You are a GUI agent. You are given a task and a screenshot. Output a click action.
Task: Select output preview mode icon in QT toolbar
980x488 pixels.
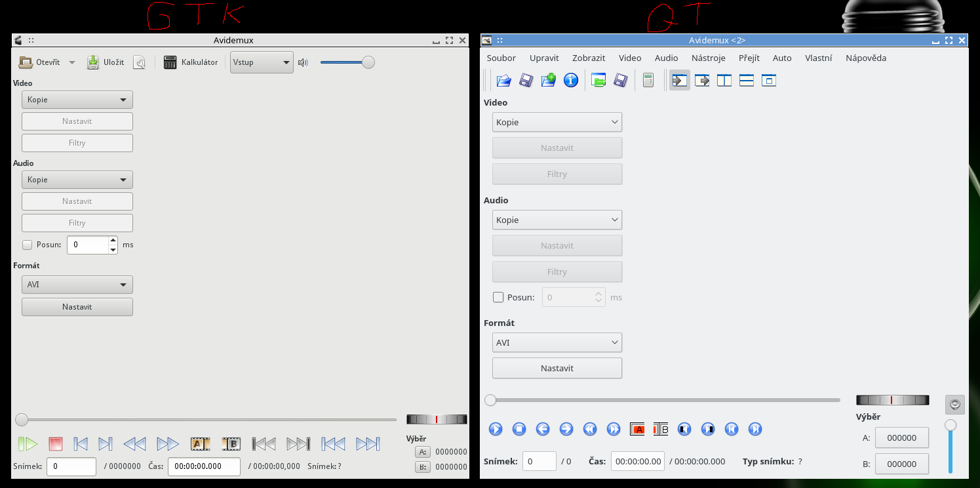[702, 81]
